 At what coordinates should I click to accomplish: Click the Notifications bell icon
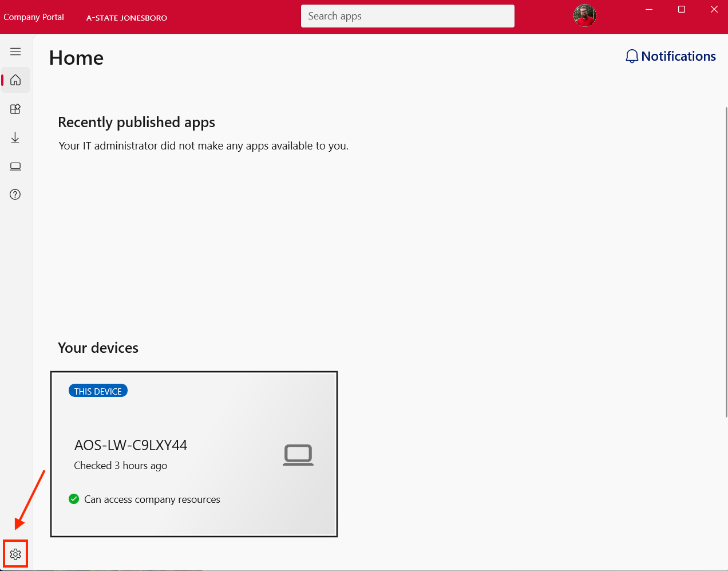tap(632, 56)
